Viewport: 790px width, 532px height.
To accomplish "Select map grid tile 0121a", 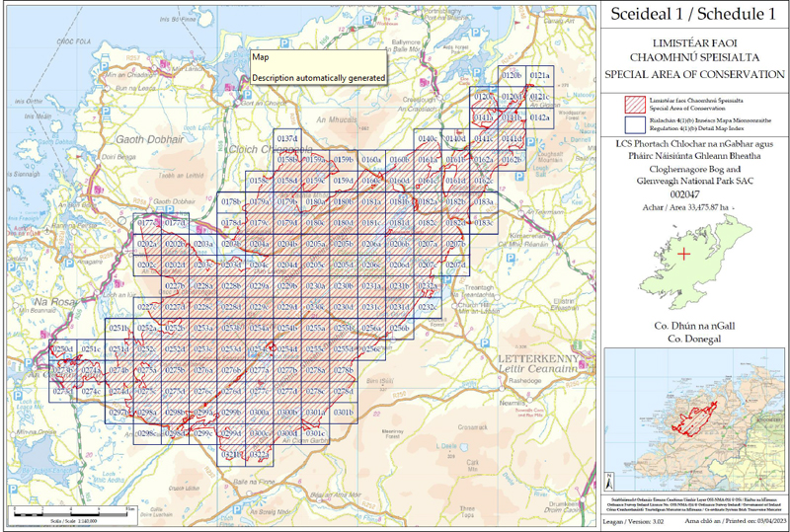I will pos(539,76).
